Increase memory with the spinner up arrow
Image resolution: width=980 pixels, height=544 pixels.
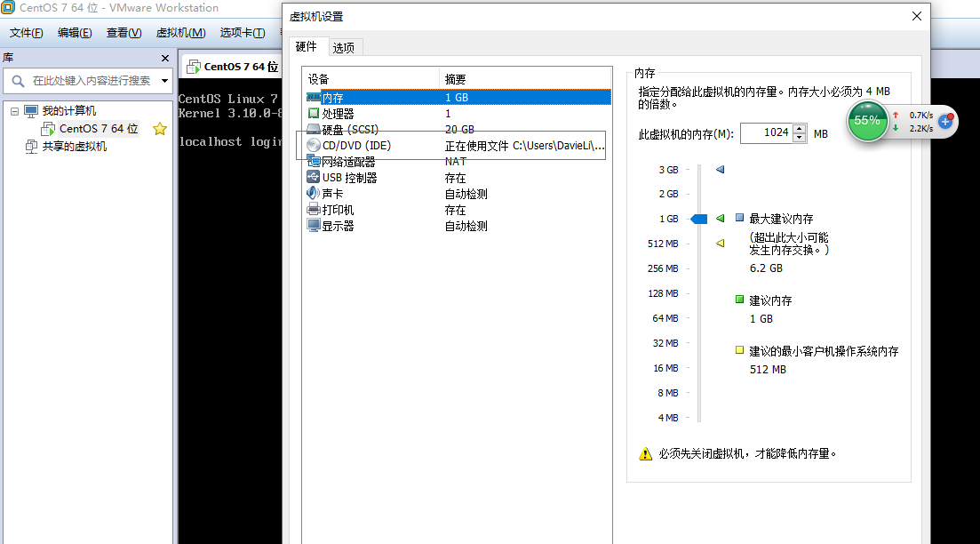[799, 129]
